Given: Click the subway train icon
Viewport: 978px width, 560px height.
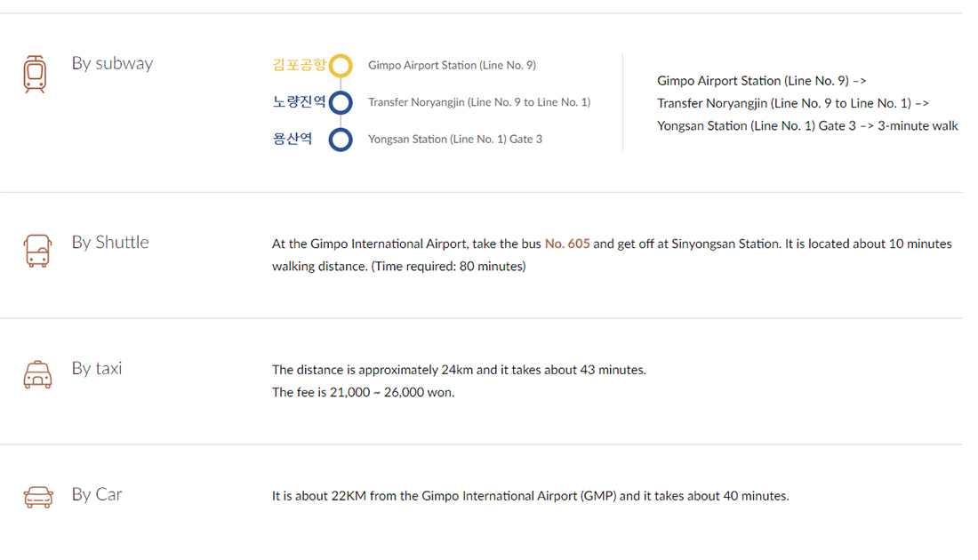Looking at the screenshot, I should (x=35, y=74).
